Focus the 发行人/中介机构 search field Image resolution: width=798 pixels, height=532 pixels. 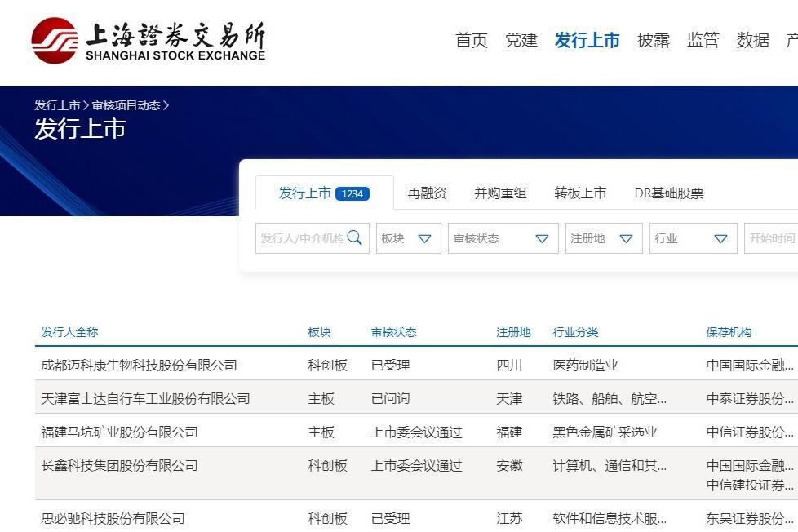[312, 238]
